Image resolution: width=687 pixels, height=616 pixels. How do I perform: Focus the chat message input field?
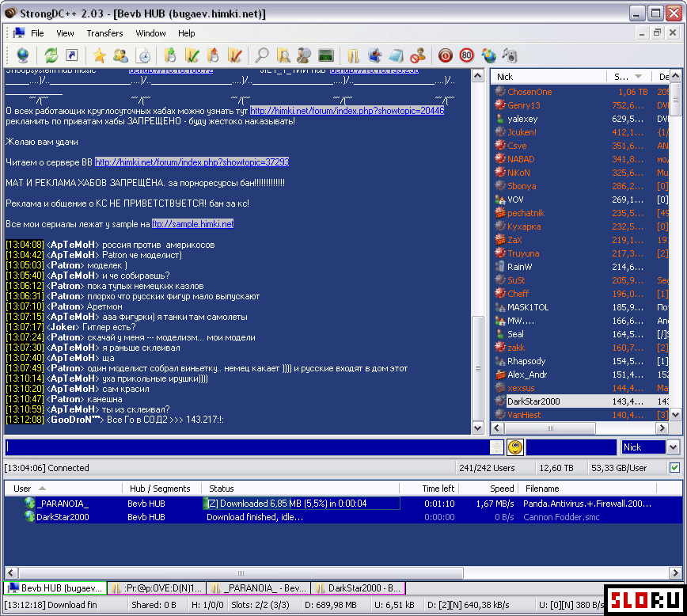pyautogui.click(x=248, y=447)
